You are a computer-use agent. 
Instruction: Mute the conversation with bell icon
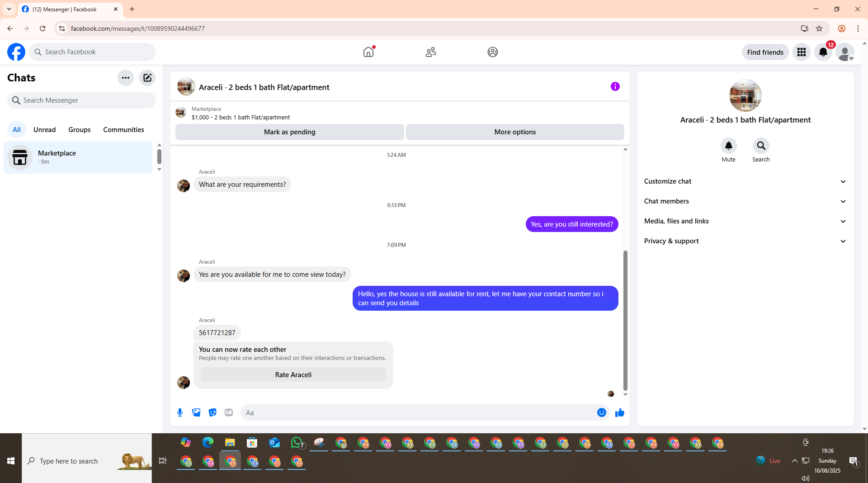tap(728, 146)
